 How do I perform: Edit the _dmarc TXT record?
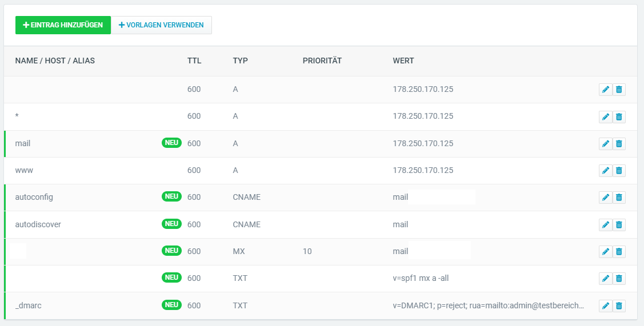tap(605, 306)
